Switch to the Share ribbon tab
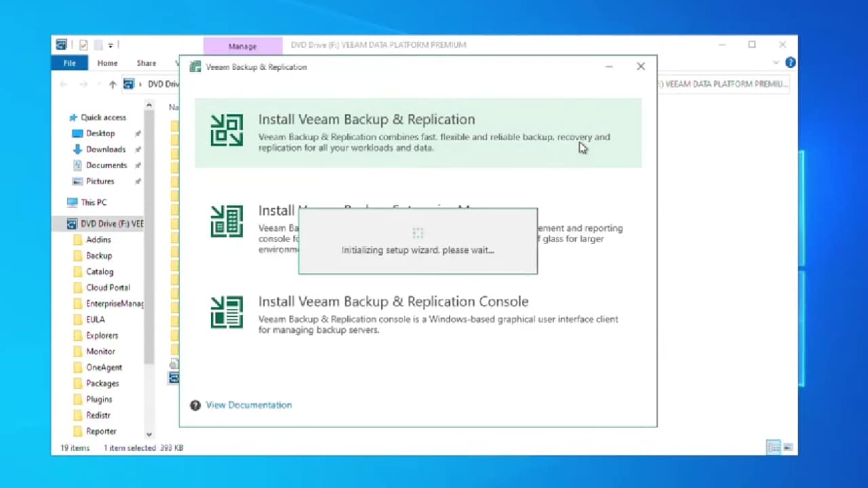Image resolution: width=868 pixels, height=488 pixels. coord(146,63)
